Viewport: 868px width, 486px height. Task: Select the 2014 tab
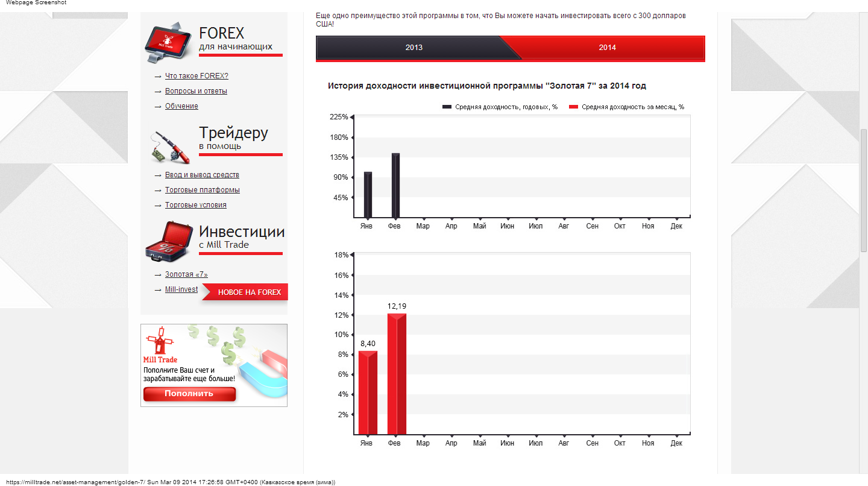click(x=607, y=47)
